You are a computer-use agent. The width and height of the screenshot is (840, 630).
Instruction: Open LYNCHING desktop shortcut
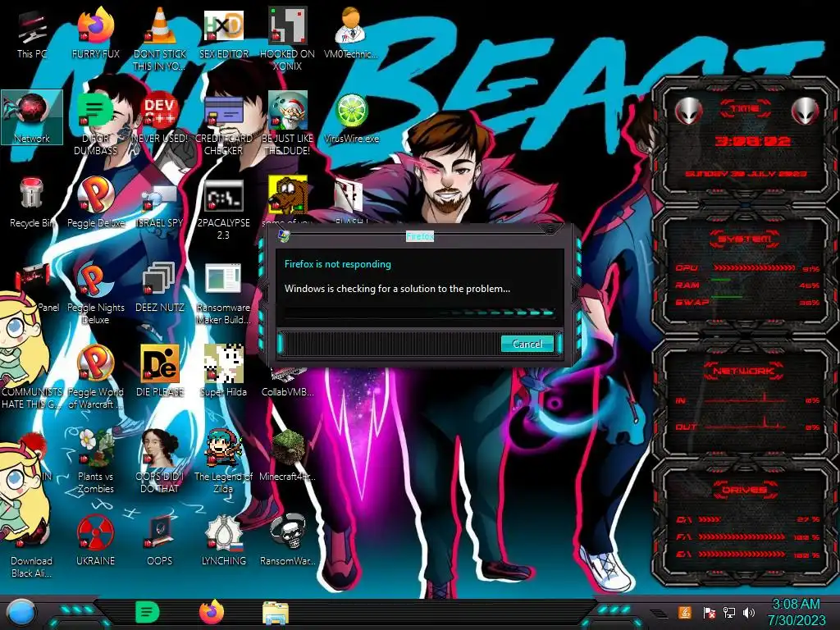(224, 541)
